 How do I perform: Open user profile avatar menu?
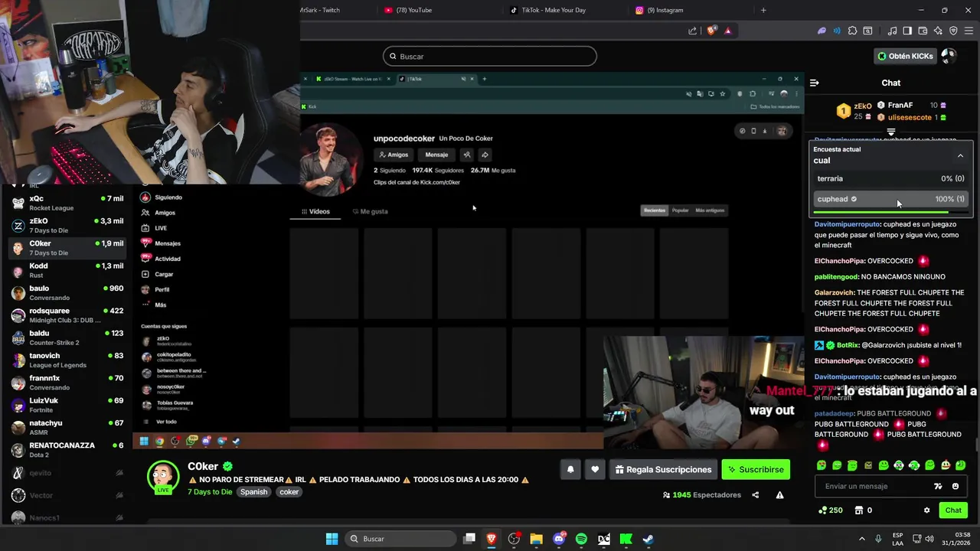coord(949,56)
